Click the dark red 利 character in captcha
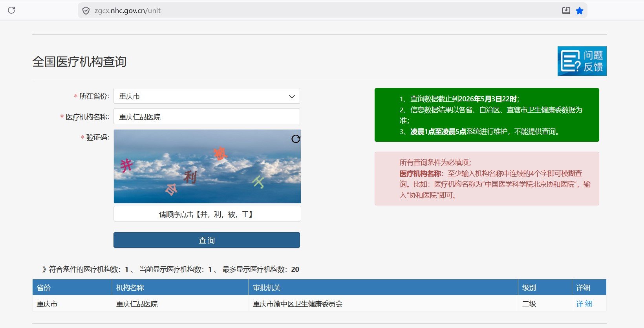The height and width of the screenshot is (328, 644). point(190,177)
